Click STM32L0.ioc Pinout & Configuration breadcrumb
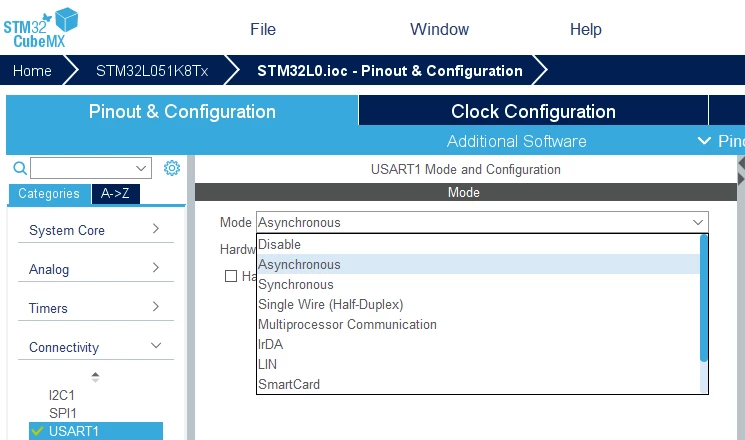The image size is (745, 440). click(x=390, y=71)
